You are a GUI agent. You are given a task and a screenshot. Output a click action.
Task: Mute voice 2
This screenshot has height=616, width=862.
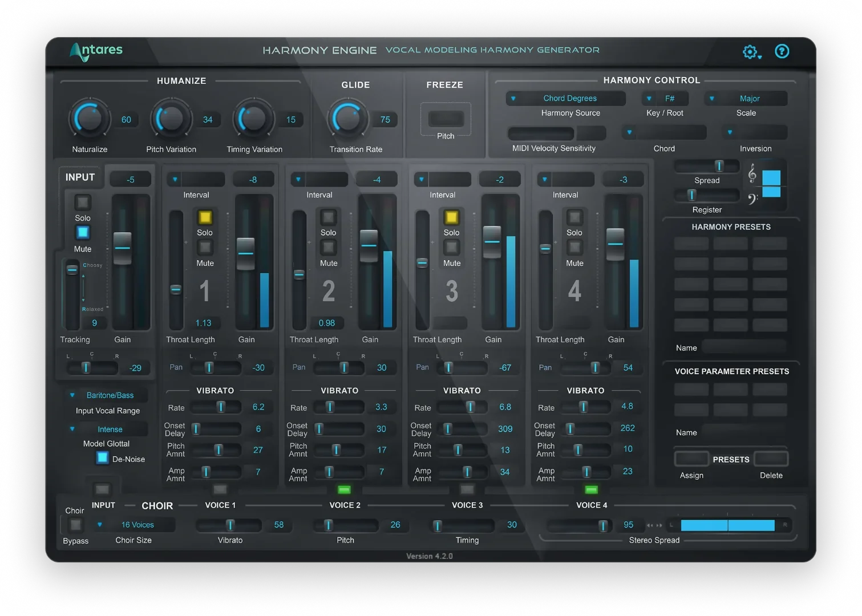[x=328, y=247]
